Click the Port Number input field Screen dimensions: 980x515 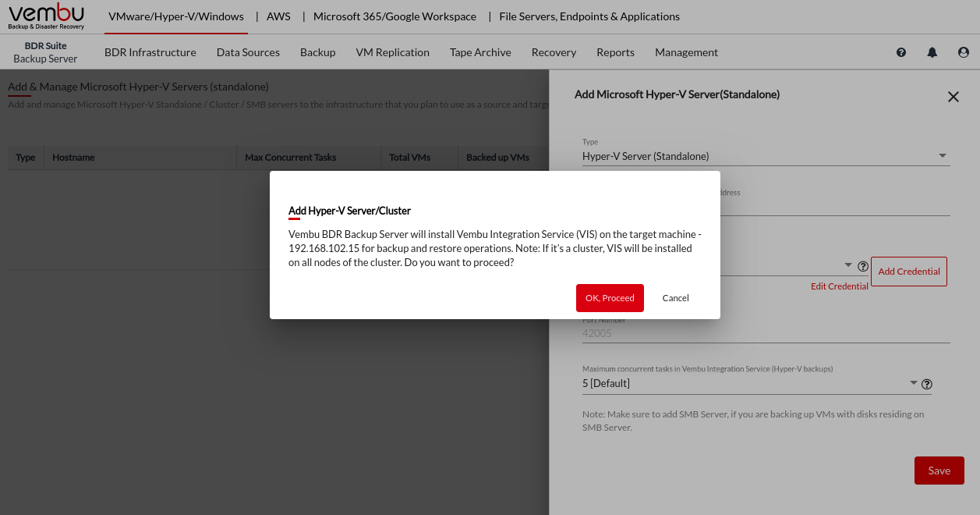point(764,333)
